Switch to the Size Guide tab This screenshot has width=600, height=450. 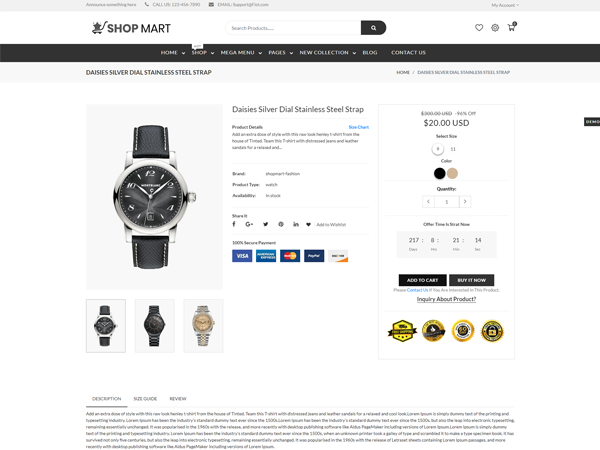pos(145,399)
